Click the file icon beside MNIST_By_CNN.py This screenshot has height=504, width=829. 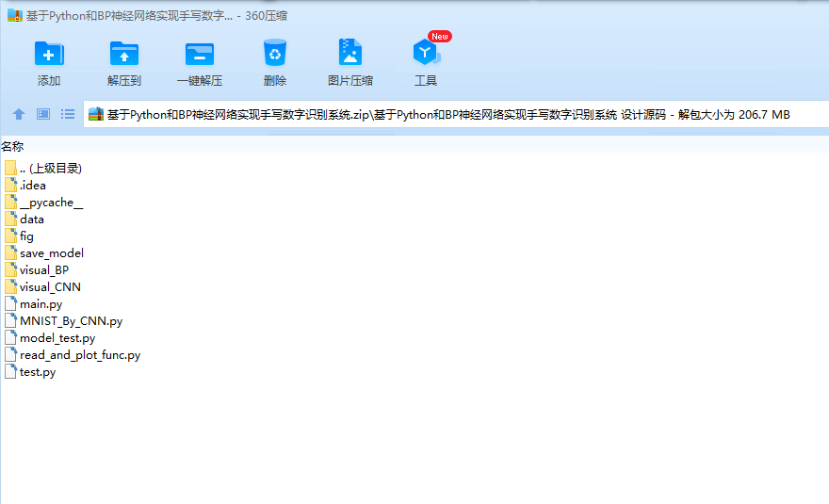[x=10, y=320]
